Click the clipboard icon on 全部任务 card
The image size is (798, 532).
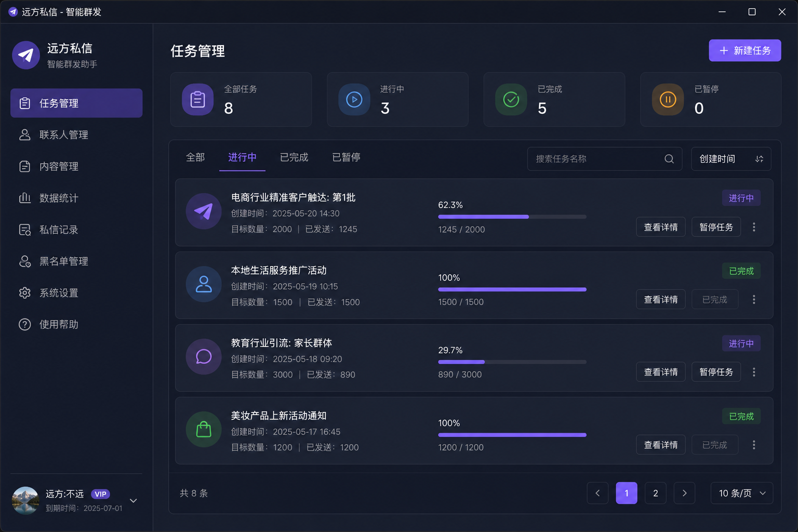click(197, 99)
